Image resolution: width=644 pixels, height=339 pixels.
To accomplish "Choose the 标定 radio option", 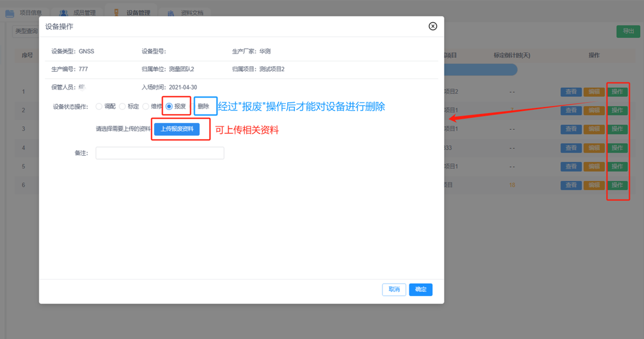I will (122, 106).
